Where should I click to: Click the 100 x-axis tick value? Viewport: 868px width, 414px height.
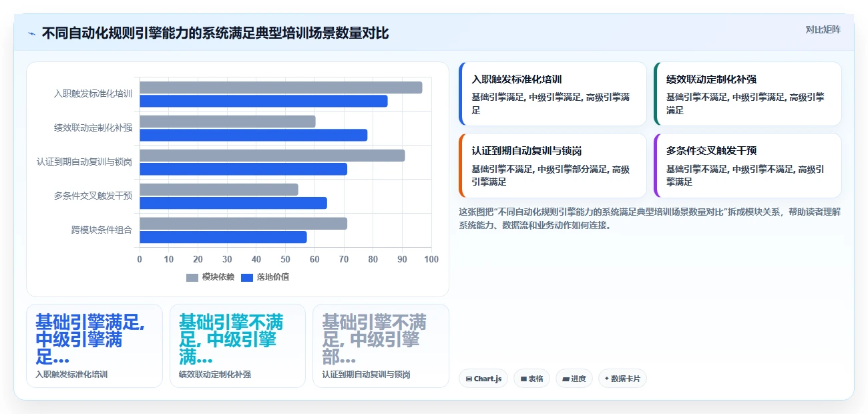[x=431, y=259]
